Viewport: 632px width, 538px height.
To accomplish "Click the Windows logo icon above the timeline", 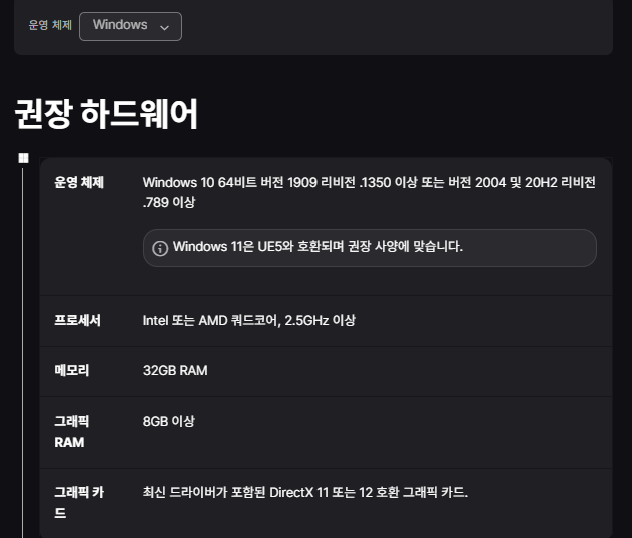I will (x=23, y=158).
